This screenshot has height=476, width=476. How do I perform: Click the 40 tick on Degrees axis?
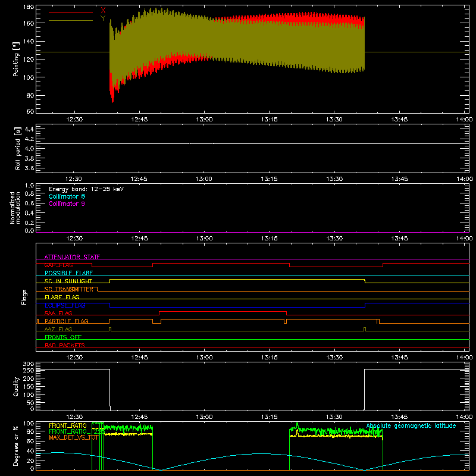pos(30,451)
